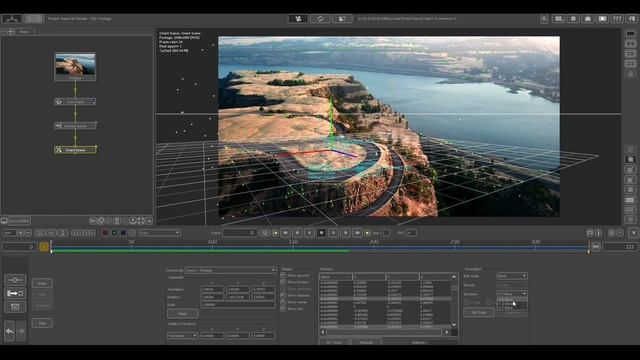640x360 pixels.
Task: Select the second viewport layout icon in sidebar
Action: tap(631, 44)
